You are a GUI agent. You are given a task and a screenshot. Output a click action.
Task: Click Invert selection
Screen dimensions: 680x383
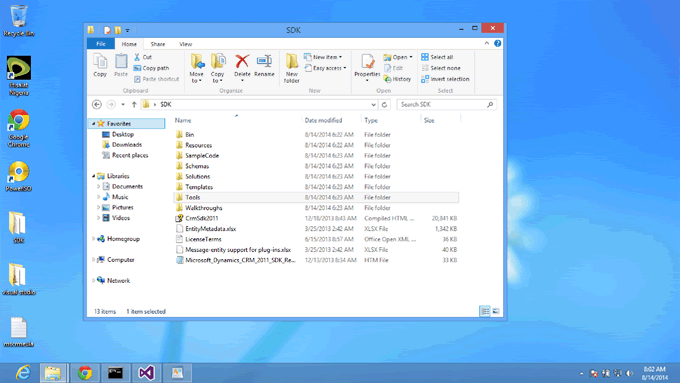click(x=445, y=79)
